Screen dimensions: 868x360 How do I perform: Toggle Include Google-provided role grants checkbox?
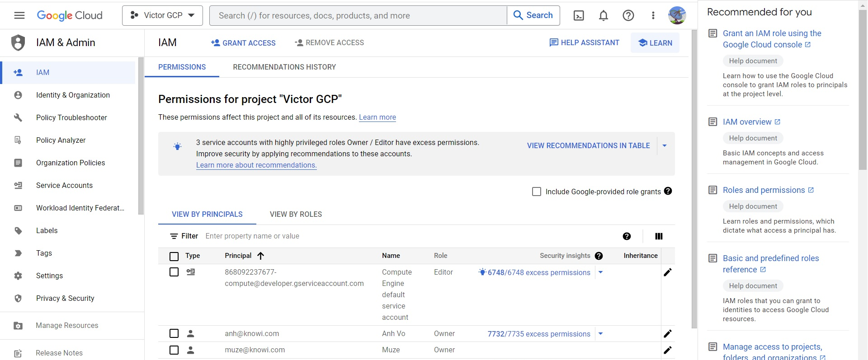coord(537,192)
